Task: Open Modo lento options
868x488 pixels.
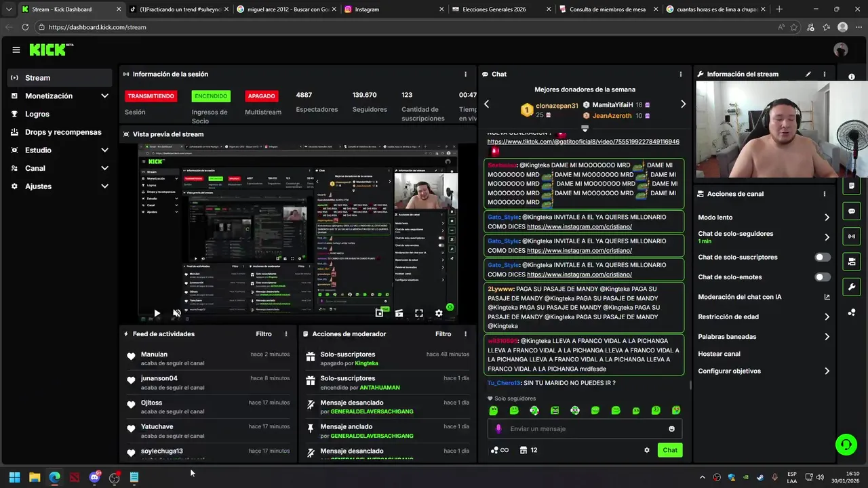Action: pyautogui.click(x=764, y=218)
